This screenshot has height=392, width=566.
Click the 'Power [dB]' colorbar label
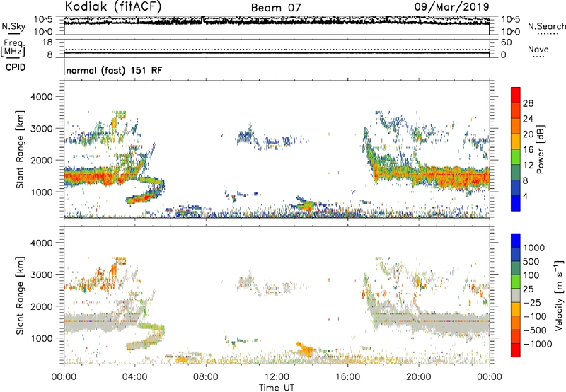pyautogui.click(x=540, y=149)
